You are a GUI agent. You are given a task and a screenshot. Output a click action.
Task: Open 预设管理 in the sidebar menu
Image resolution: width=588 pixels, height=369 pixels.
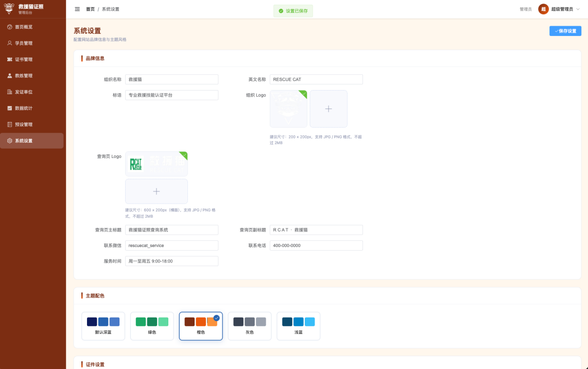pos(24,125)
